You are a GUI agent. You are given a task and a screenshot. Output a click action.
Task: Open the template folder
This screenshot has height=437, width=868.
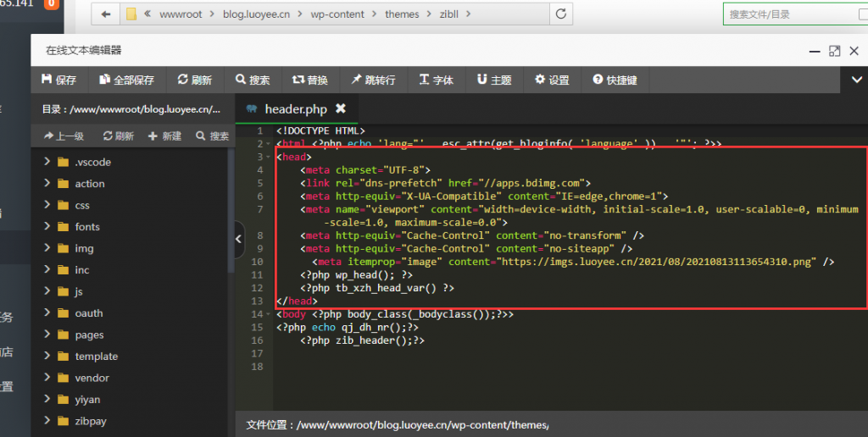(97, 357)
